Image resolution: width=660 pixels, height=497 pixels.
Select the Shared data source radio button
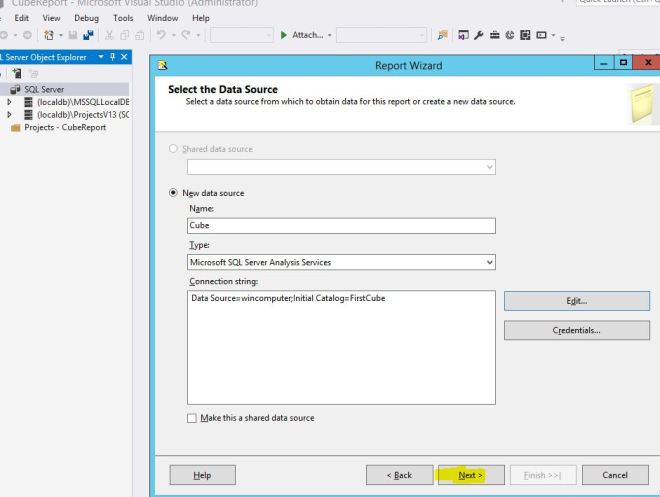[x=173, y=149]
